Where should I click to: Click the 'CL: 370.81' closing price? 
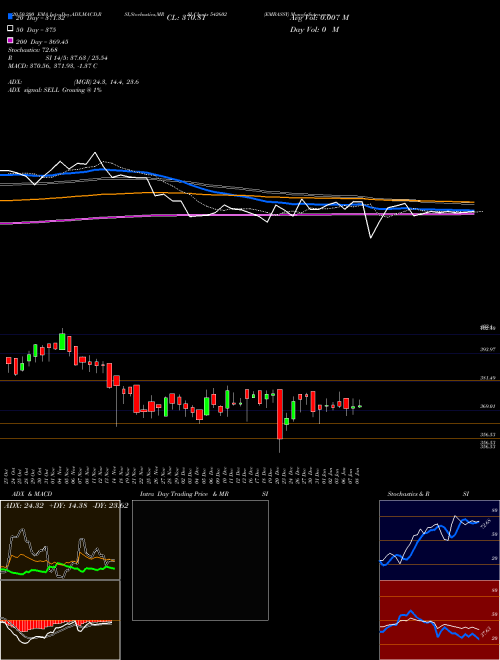point(186,18)
